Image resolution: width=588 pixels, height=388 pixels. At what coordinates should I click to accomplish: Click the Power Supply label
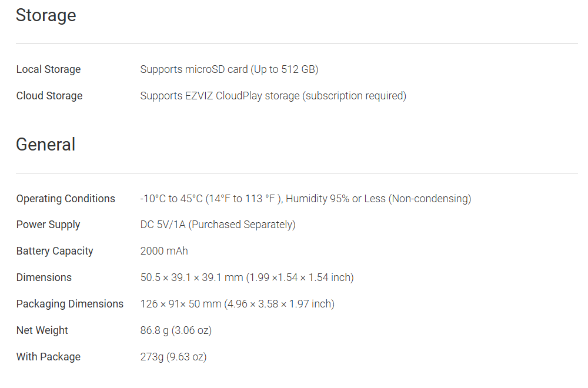tap(48, 225)
